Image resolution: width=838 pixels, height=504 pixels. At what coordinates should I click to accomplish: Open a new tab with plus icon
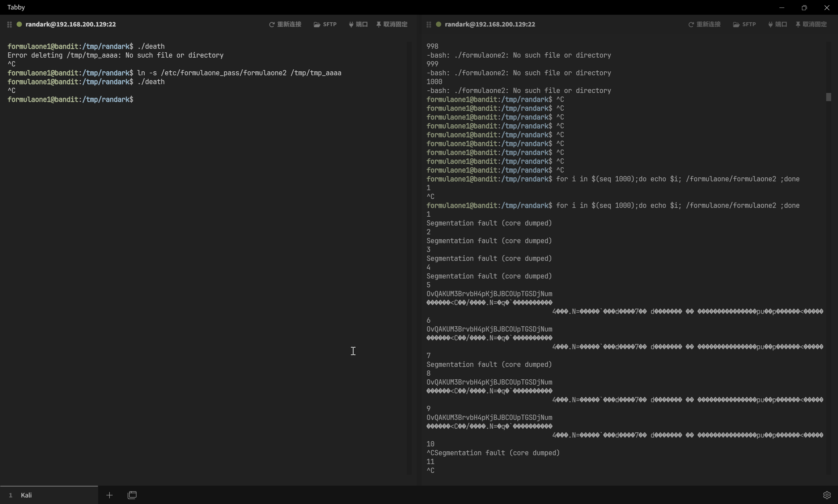[x=109, y=495]
